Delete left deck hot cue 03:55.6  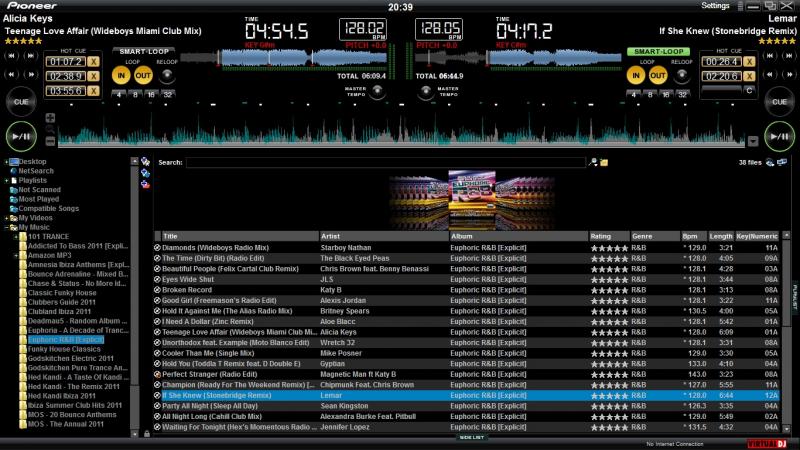click(x=93, y=91)
